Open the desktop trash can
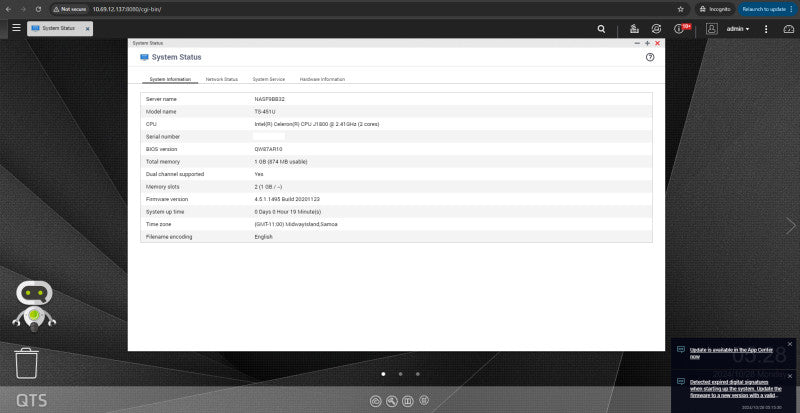800x413 pixels. pos(27,363)
